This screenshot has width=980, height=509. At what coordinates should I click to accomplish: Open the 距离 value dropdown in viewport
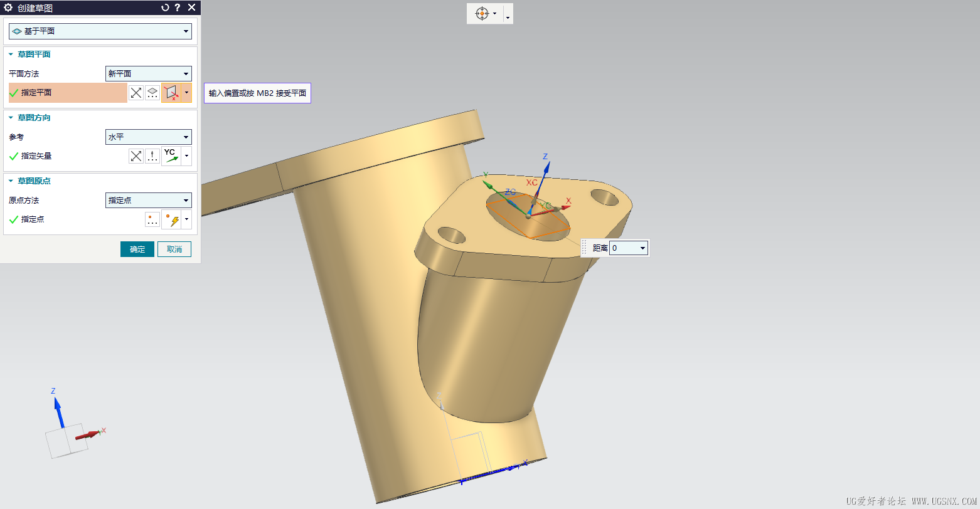(x=642, y=248)
